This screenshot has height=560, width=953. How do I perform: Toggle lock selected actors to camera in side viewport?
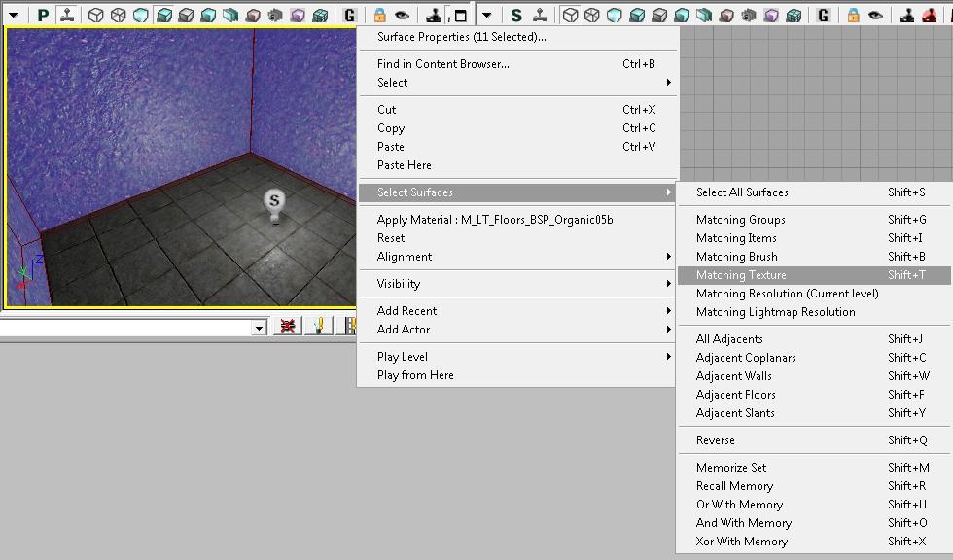coord(854,16)
